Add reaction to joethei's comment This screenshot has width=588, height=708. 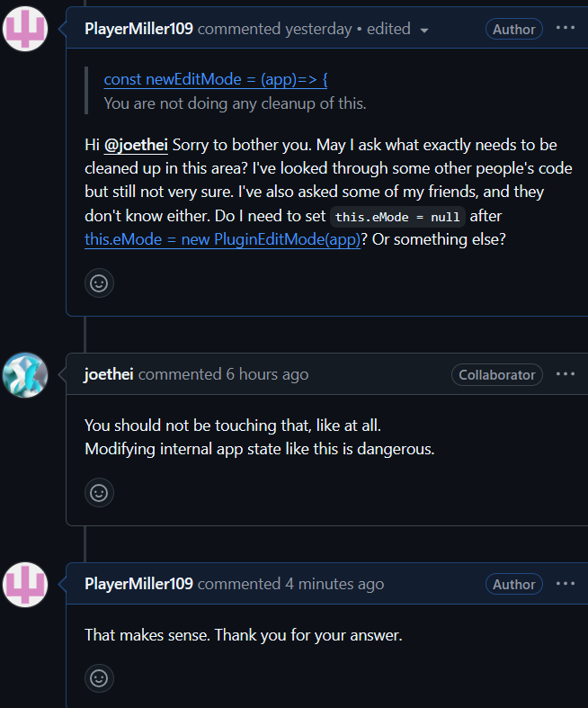[99, 493]
